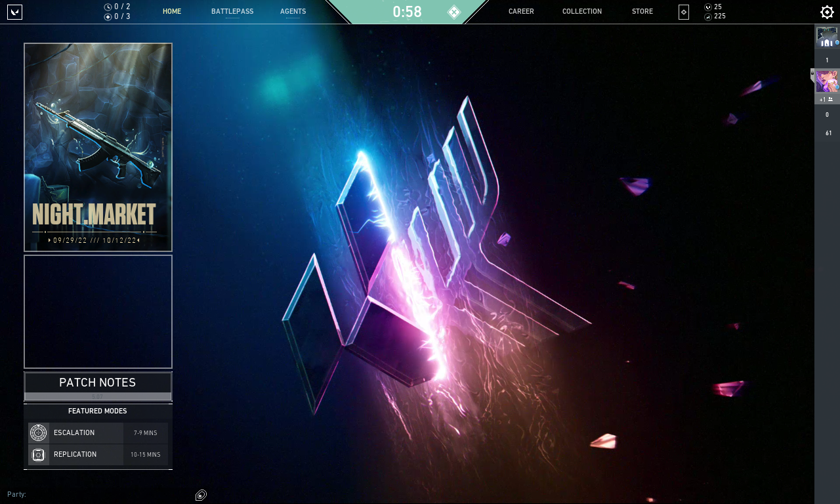Click the 25 Valorant Points balance

pyautogui.click(x=718, y=7)
